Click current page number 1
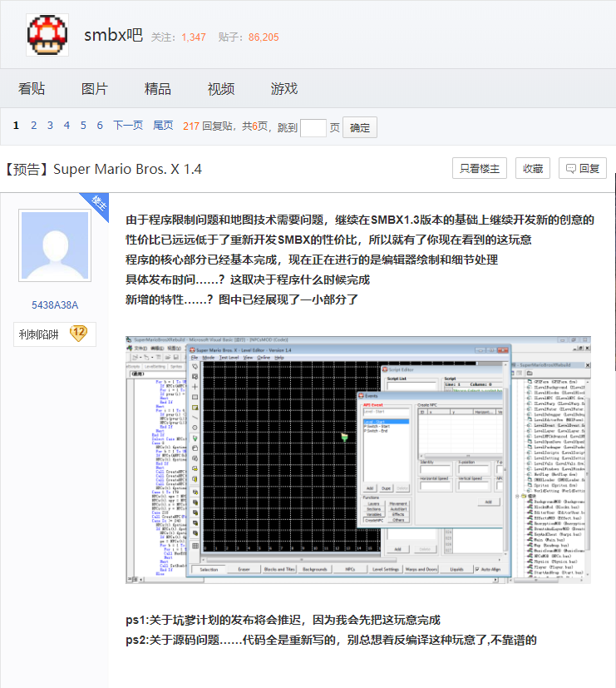 coord(17,126)
